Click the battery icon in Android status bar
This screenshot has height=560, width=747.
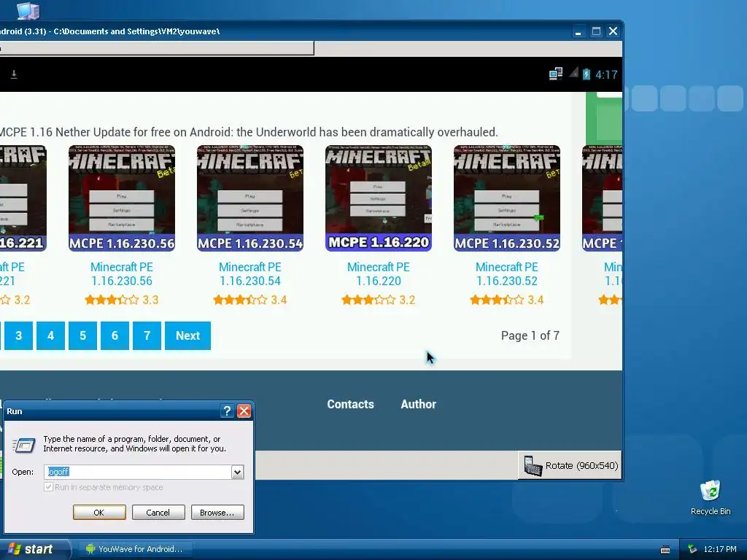pyautogui.click(x=587, y=74)
